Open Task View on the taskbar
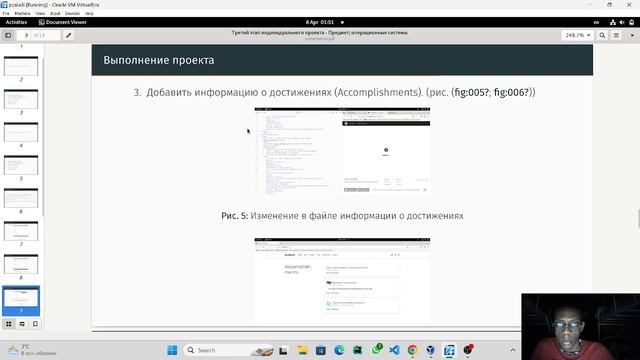 pyautogui.click(x=283, y=350)
